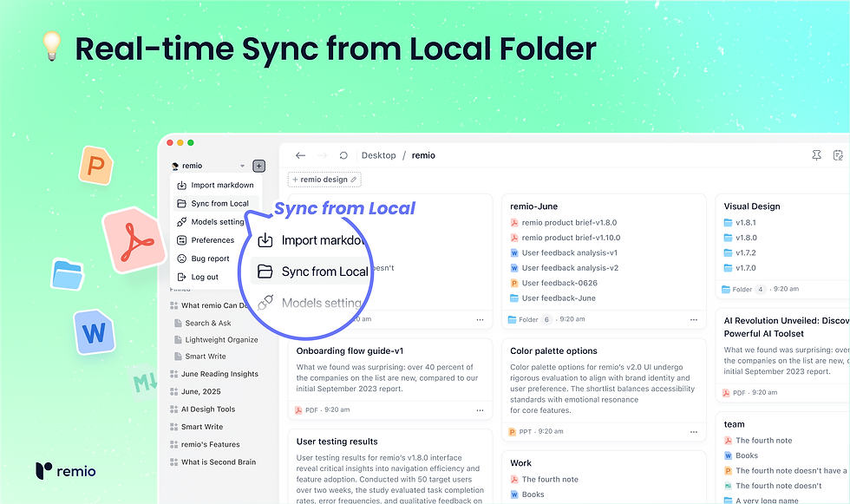This screenshot has height=504, width=850.
Task: Select Sync from Local in the dropdown menu
Action: pyautogui.click(x=216, y=204)
